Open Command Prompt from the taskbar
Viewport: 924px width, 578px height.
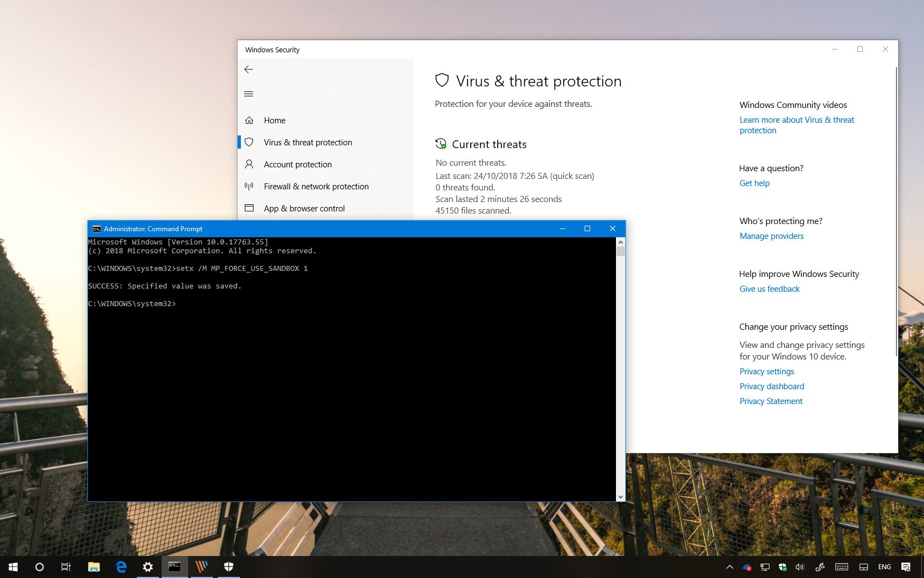coord(174,567)
